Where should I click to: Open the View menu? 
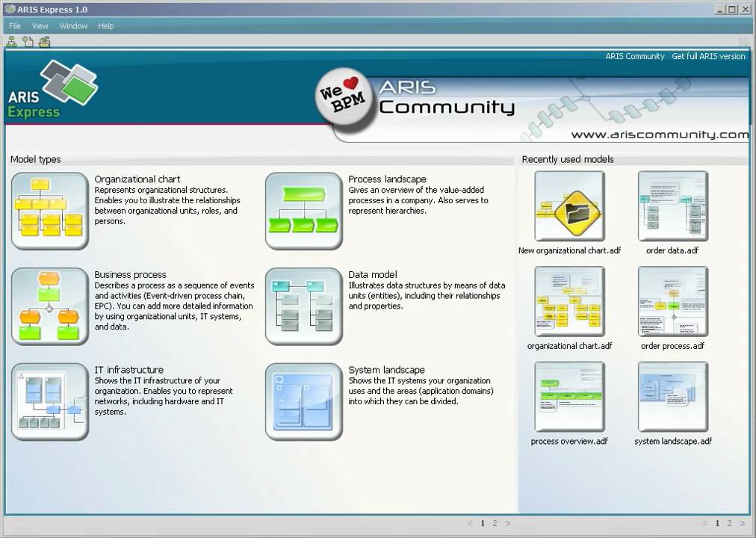click(40, 26)
